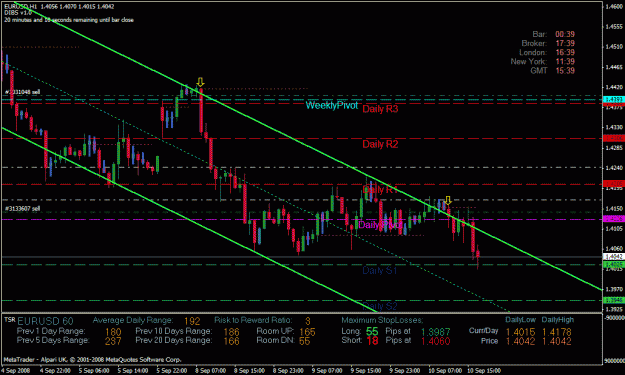This screenshot has width=625, height=375.
Task: Select the Daily S2 label
Action: (x=380, y=306)
